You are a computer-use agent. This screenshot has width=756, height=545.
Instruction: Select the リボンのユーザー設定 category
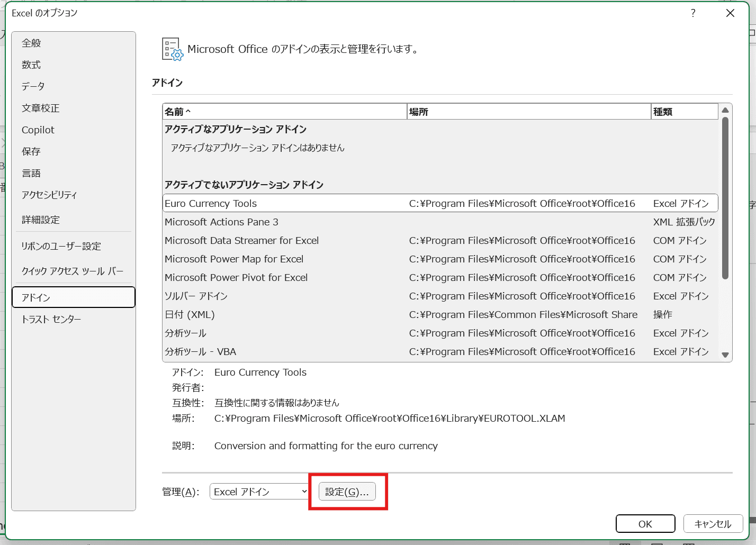pos(61,246)
